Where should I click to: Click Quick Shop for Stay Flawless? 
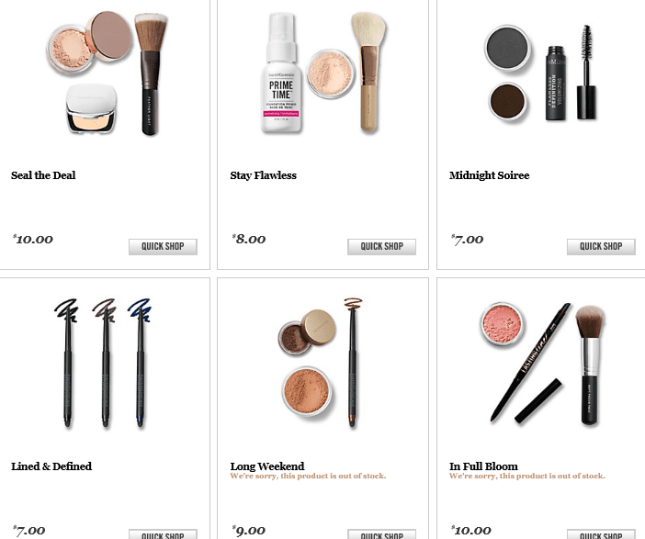(x=382, y=246)
